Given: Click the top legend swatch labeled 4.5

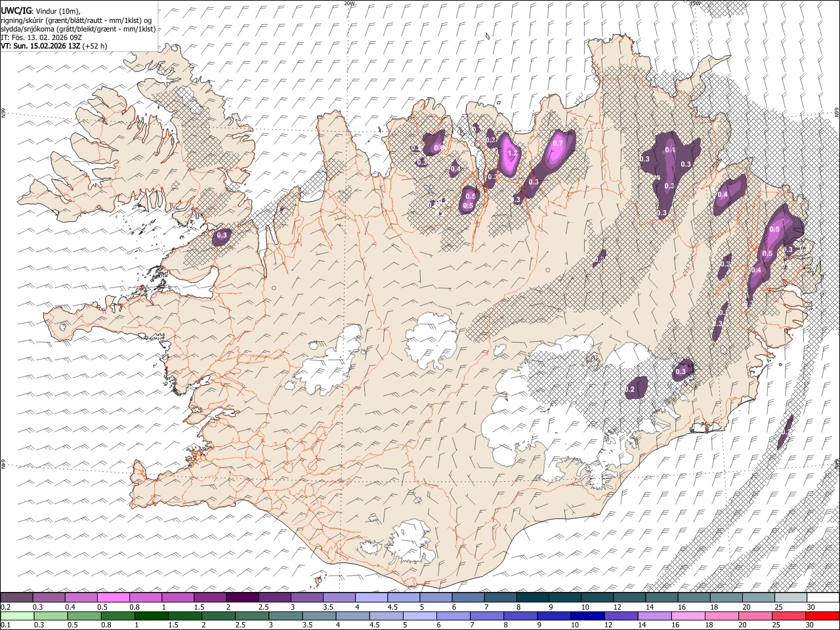Looking at the screenshot, I should pos(402,598).
